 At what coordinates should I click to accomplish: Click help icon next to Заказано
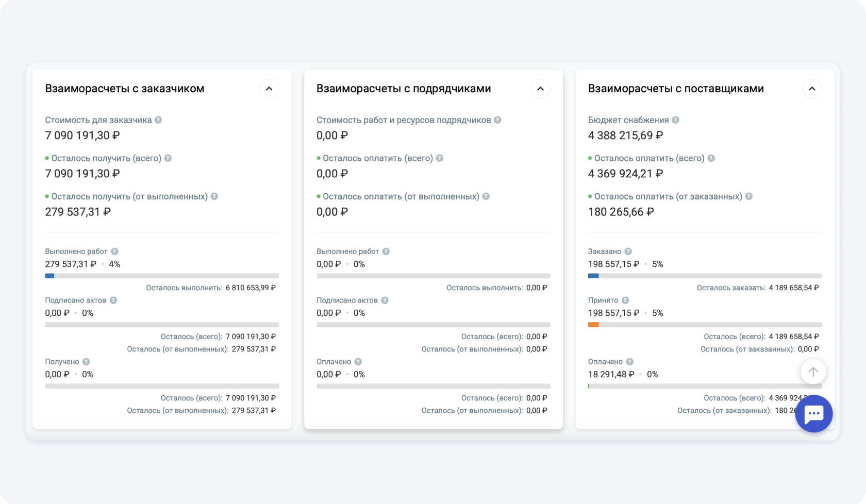coord(628,251)
